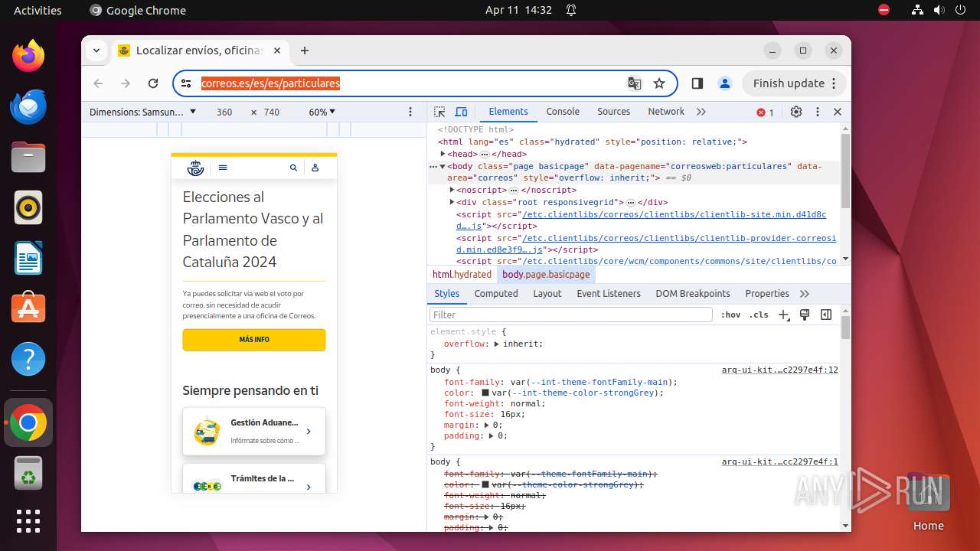Select body.page.basicpage breadcrumb
The image size is (980, 551).
tap(546, 275)
